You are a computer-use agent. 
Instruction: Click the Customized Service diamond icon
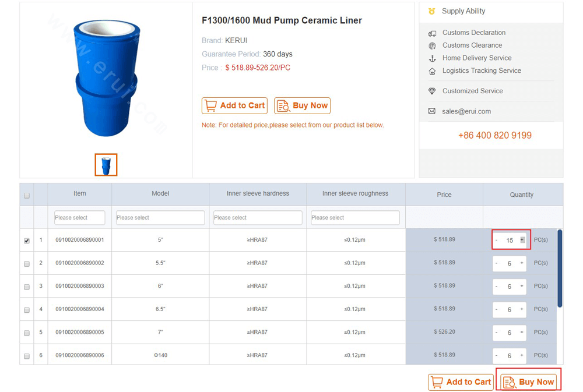tap(431, 91)
